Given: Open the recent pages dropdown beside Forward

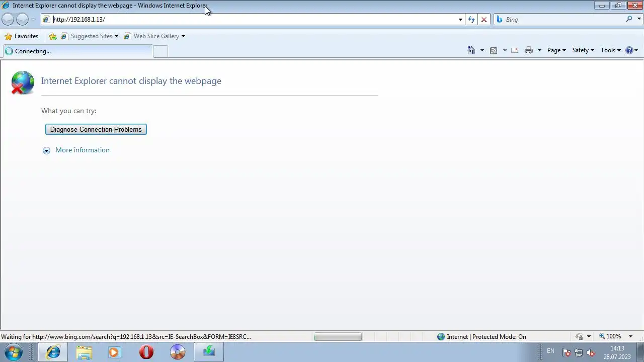Looking at the screenshot, I should pos(33,20).
